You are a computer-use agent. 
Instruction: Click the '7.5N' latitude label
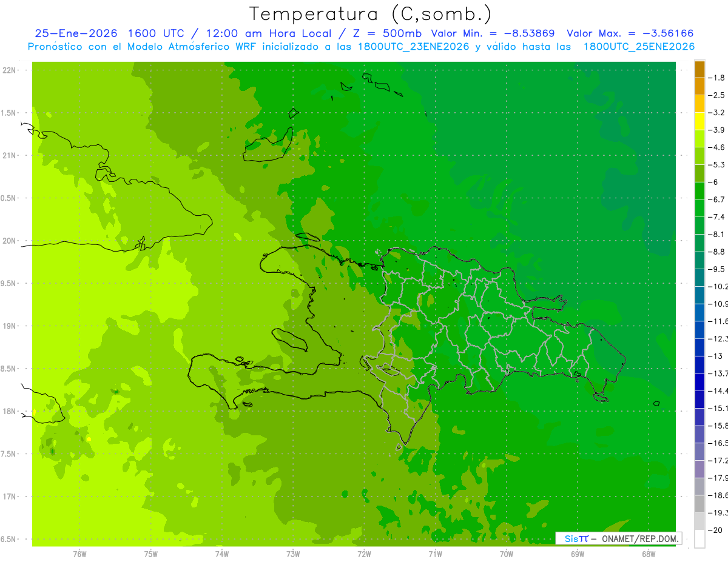pyautogui.click(x=8, y=454)
